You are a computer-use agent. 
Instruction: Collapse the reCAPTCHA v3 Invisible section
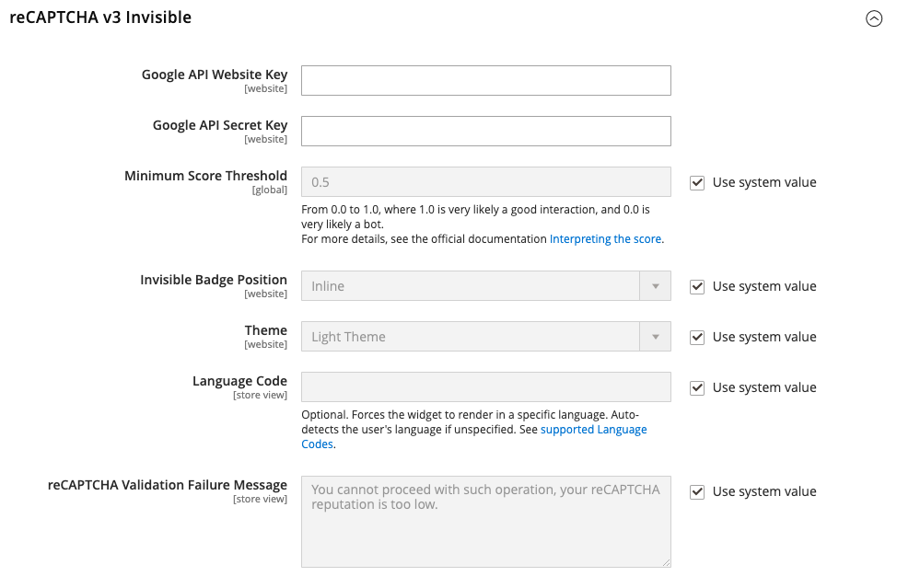[x=874, y=18]
